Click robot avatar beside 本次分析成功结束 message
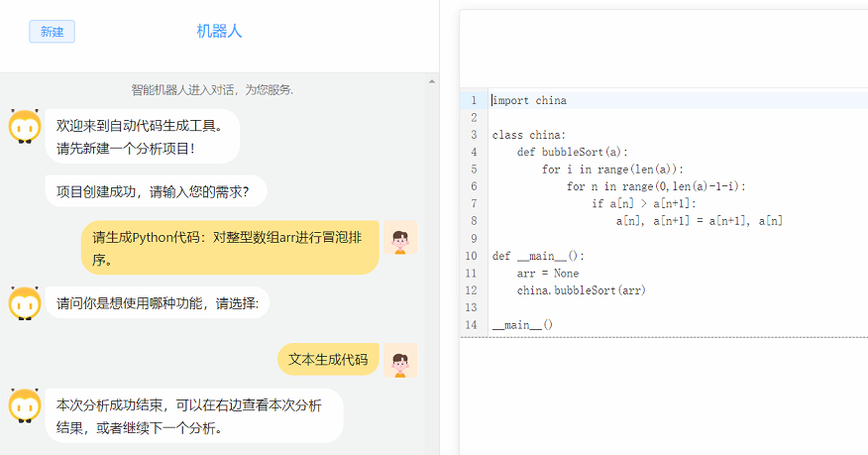 (x=25, y=405)
